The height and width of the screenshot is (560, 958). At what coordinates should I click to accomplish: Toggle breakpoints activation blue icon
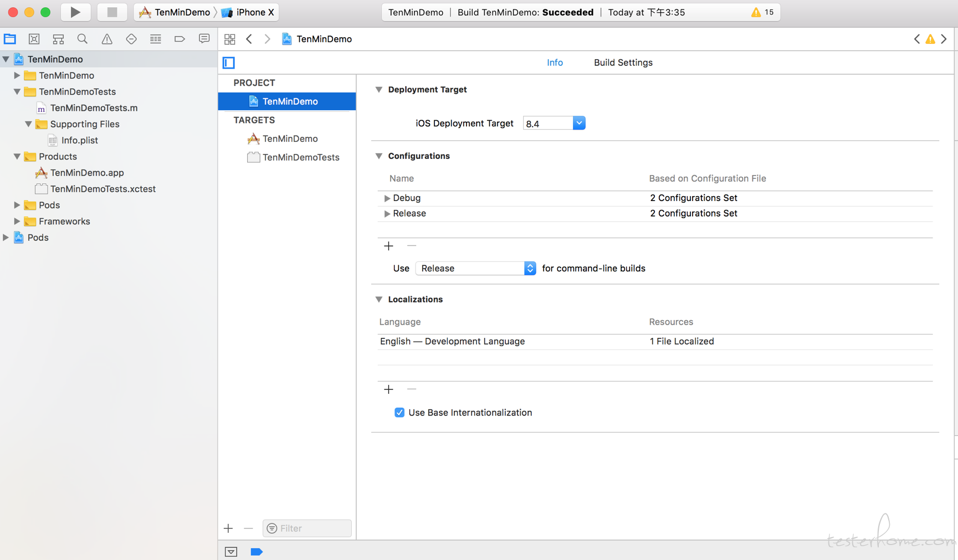point(257,552)
